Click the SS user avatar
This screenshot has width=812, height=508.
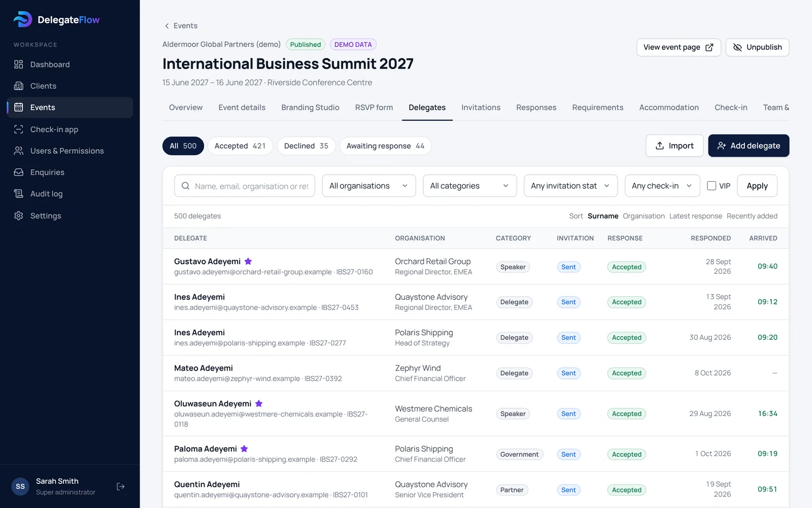pos(20,487)
